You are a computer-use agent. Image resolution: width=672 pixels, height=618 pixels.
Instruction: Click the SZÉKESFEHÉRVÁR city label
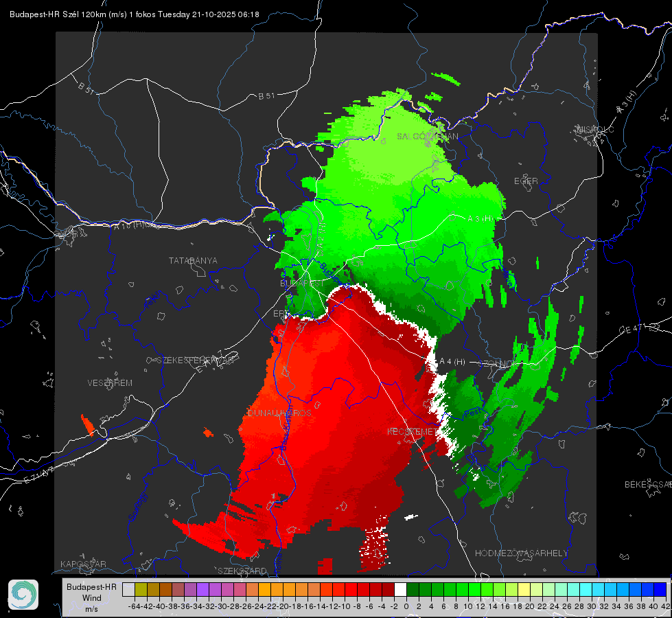point(196,360)
